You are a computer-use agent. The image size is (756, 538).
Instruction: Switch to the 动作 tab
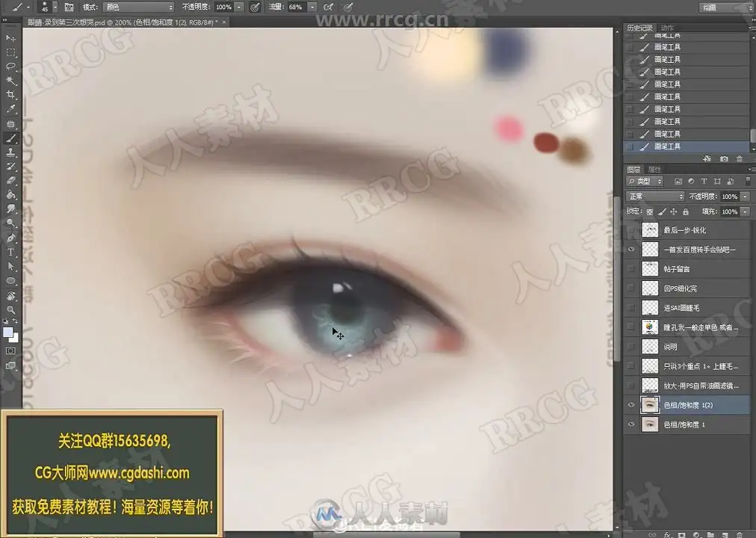click(x=667, y=28)
